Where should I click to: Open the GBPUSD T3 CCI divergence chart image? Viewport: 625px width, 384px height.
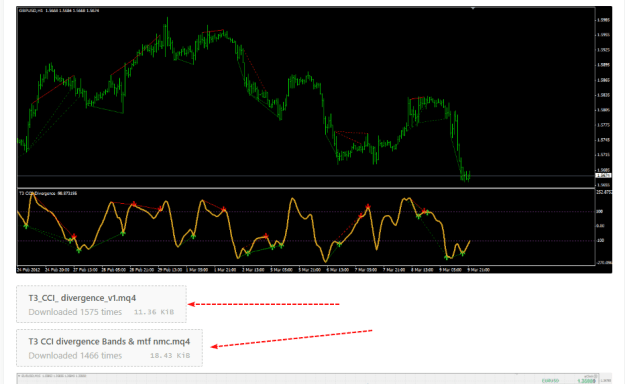pos(314,140)
